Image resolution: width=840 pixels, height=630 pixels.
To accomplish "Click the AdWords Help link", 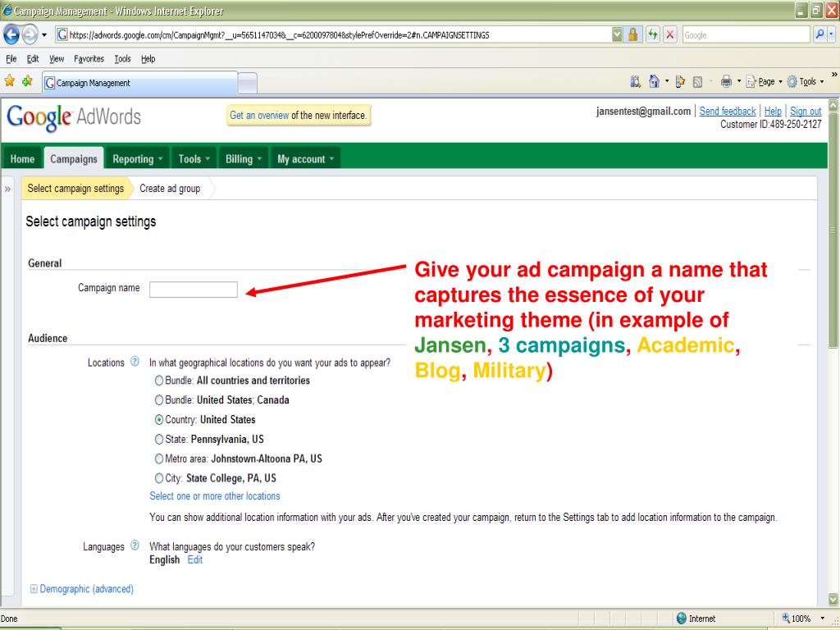I will (x=773, y=111).
